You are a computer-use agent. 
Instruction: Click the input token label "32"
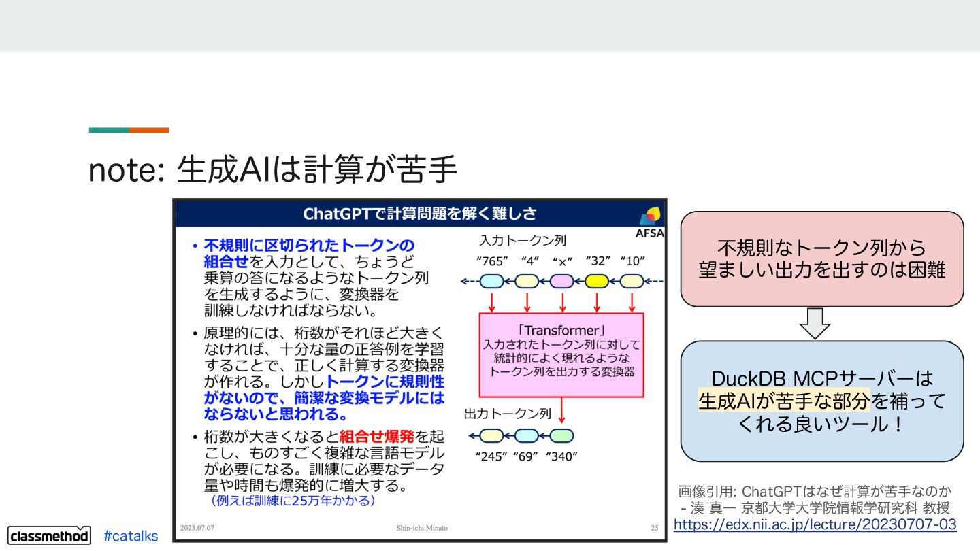pyautogui.click(x=599, y=261)
